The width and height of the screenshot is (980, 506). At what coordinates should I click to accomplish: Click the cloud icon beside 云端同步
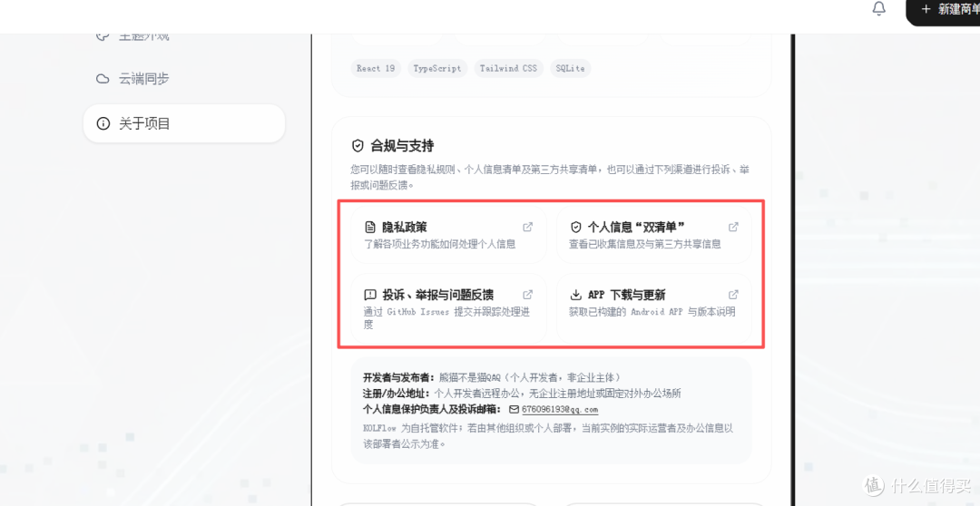(x=103, y=79)
